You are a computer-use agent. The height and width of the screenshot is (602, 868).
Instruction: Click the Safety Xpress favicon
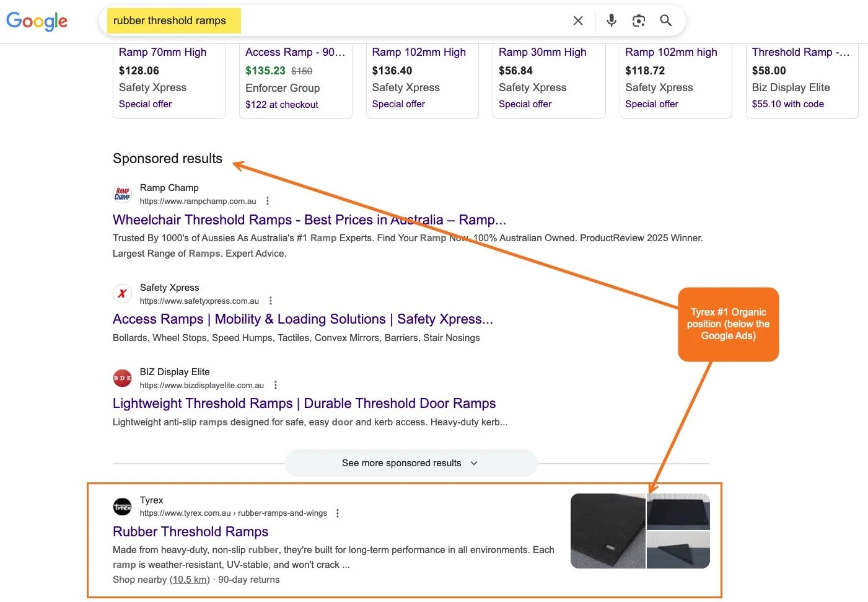pyautogui.click(x=123, y=294)
